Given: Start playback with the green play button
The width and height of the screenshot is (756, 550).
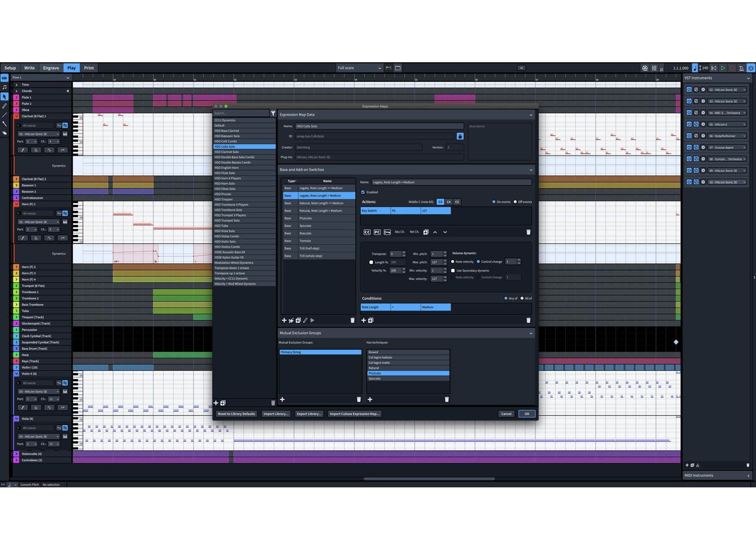Looking at the screenshot, I should 723,68.
